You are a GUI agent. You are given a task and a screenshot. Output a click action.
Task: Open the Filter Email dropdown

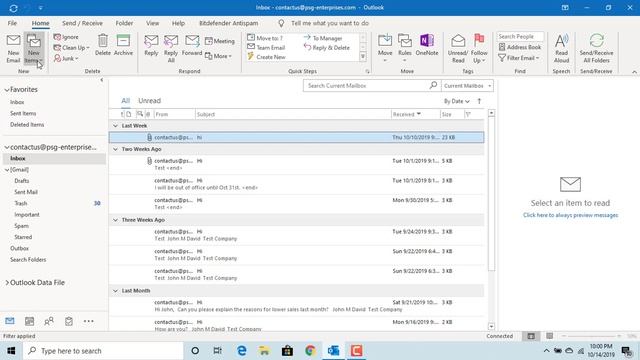pyautogui.click(x=519, y=58)
